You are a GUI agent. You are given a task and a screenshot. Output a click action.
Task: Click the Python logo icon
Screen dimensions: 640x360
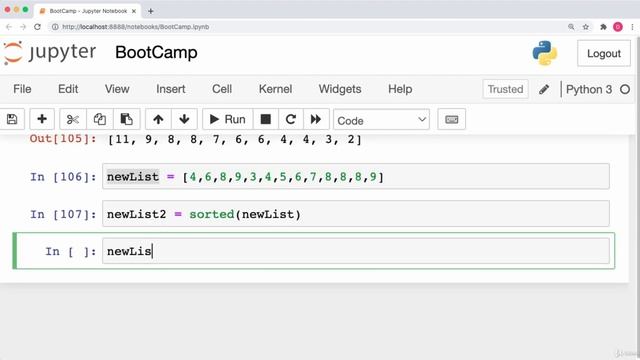pos(544,53)
